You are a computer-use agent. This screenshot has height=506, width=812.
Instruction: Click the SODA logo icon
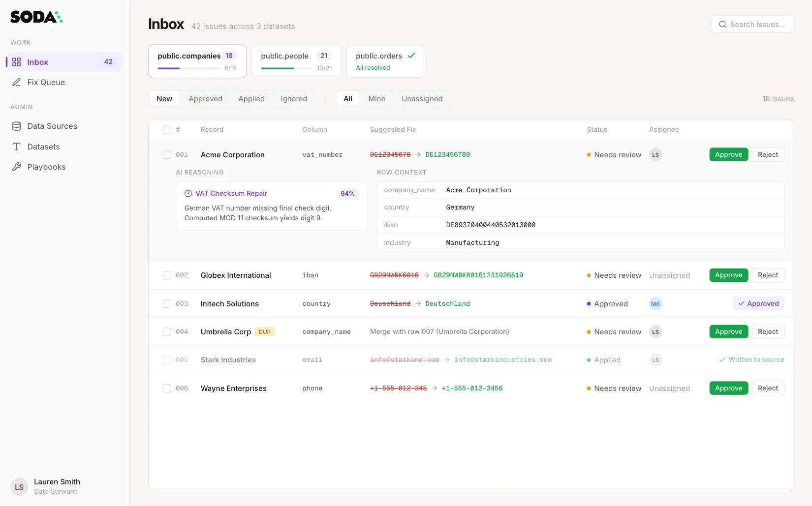[36, 16]
